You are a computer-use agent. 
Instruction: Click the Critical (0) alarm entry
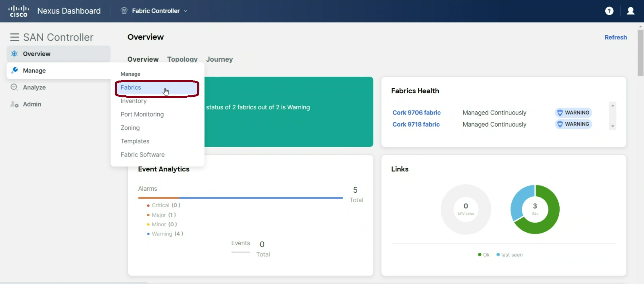click(x=164, y=205)
